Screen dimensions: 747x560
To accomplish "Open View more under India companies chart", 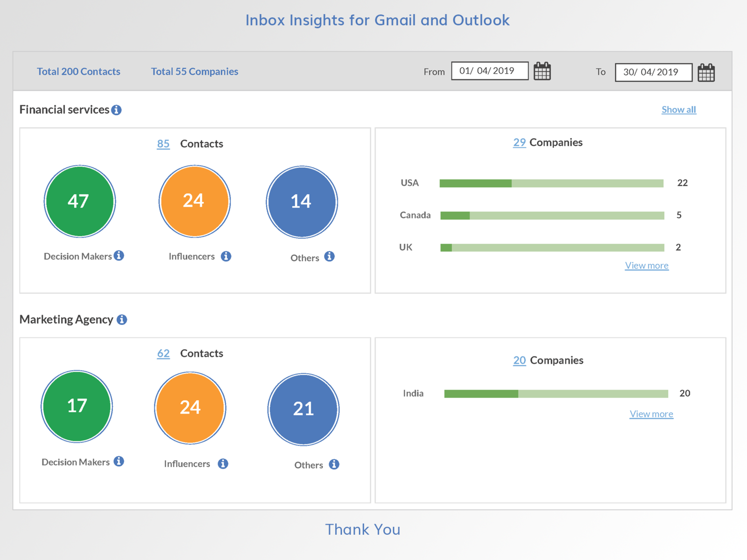I will [651, 414].
